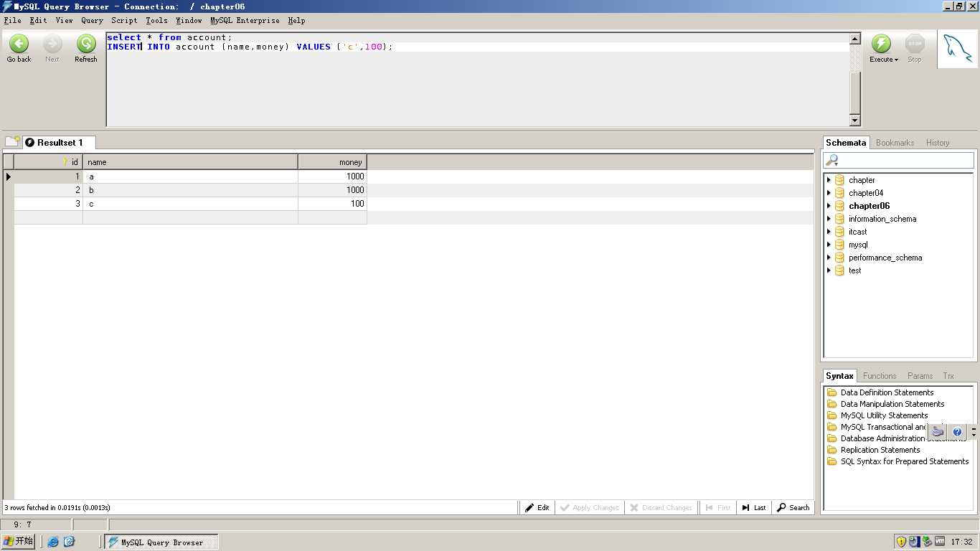Open the MySQL Enterprise menu
This screenshot has width=980, height=551.
point(245,21)
